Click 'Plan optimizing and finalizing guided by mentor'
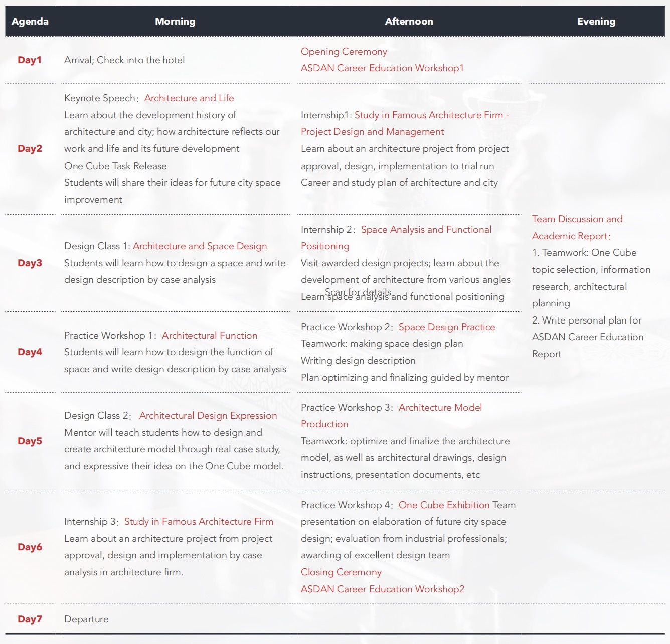 tap(405, 378)
